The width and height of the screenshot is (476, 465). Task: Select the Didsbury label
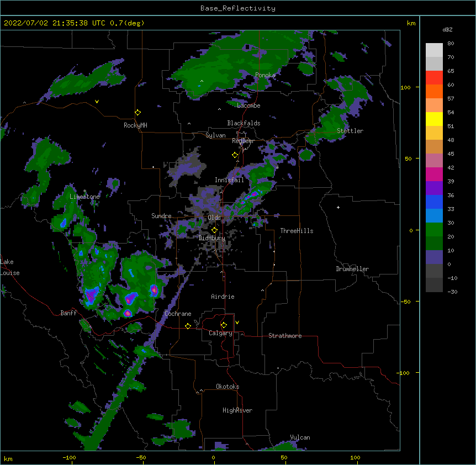212,238
